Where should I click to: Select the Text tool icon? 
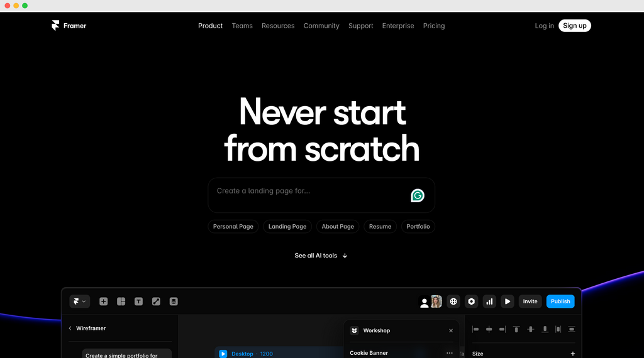(138, 301)
